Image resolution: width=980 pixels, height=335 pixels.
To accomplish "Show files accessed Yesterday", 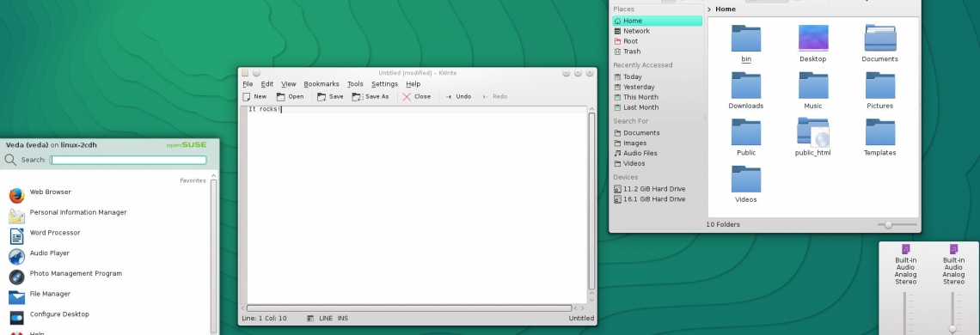I will (657, 87).
